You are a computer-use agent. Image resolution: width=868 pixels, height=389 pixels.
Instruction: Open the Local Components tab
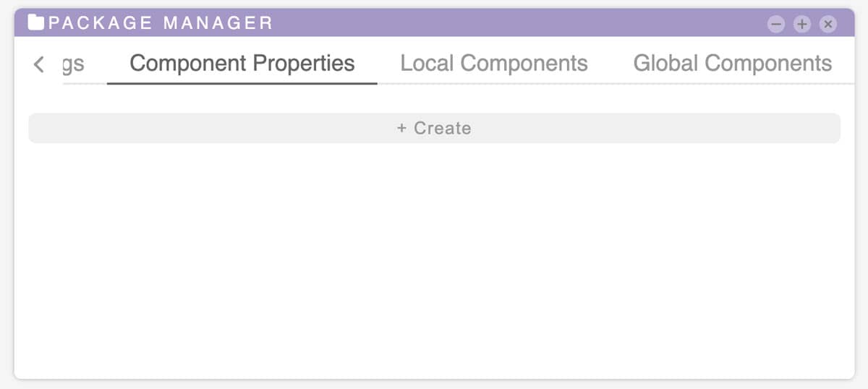(494, 64)
